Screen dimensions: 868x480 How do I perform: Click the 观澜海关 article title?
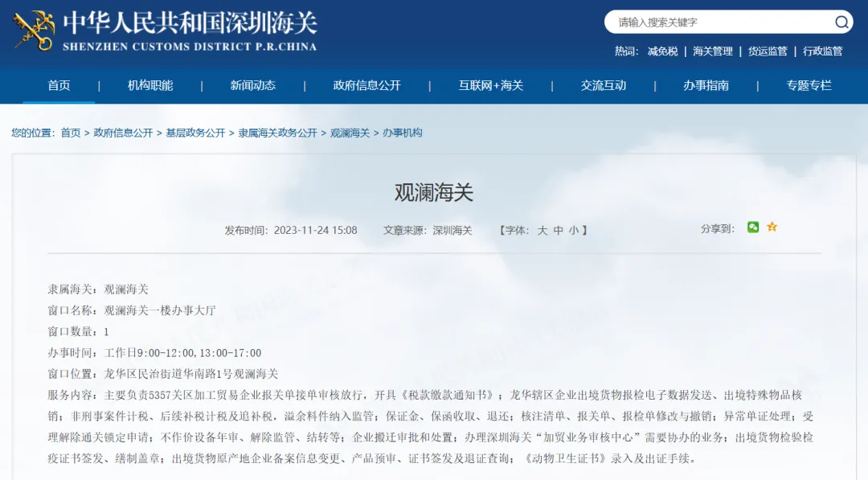pos(434,193)
